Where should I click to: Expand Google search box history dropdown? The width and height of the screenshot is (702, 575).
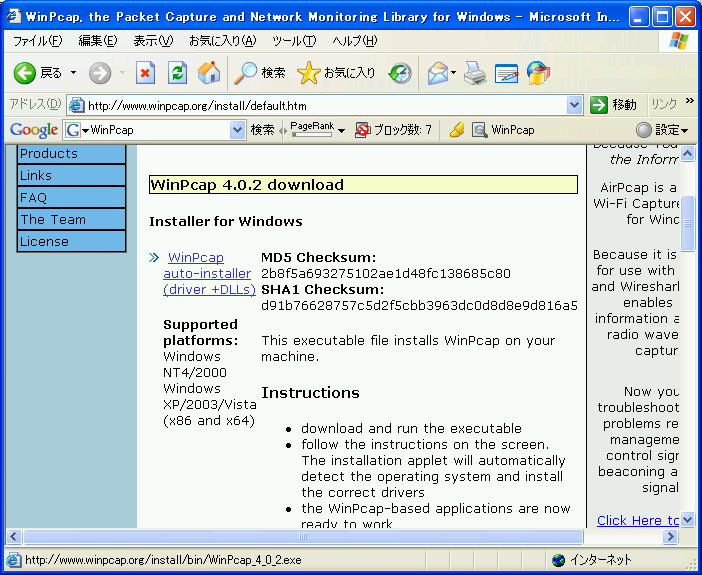(x=237, y=130)
